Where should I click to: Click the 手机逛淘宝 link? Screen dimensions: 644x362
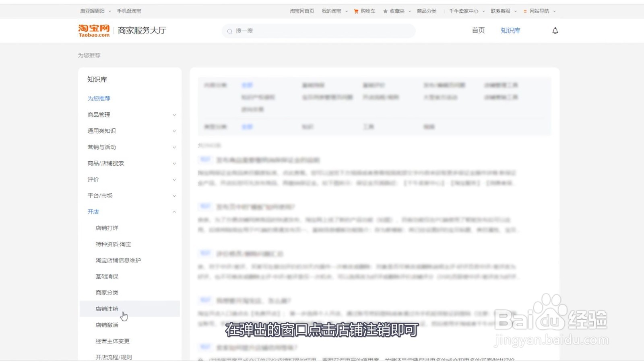[129, 11]
